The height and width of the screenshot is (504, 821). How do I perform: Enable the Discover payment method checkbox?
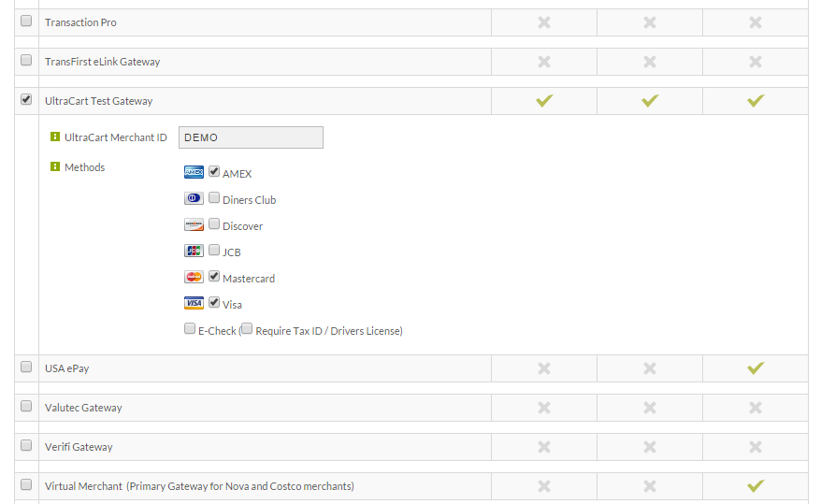[x=214, y=224]
